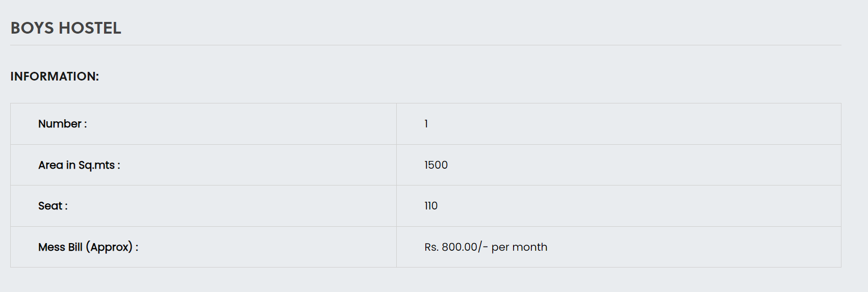Select the Number value 1
Image resolution: width=868 pixels, height=292 pixels.
(x=426, y=124)
